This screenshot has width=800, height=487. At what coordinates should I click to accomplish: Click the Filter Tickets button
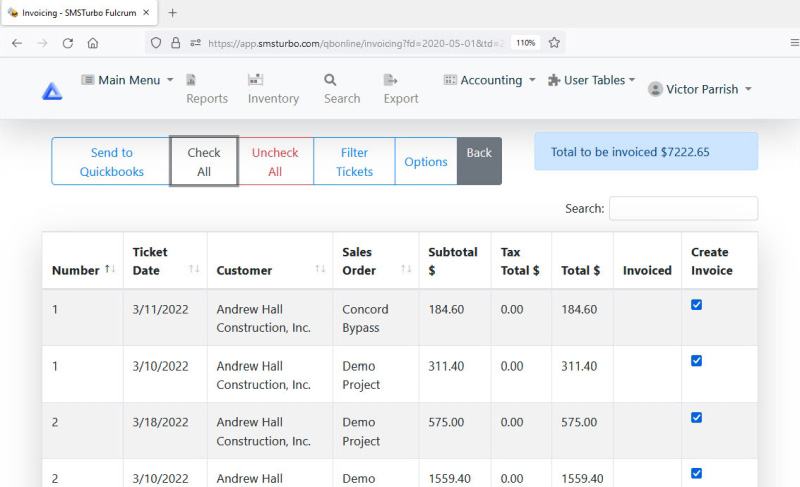coord(354,162)
